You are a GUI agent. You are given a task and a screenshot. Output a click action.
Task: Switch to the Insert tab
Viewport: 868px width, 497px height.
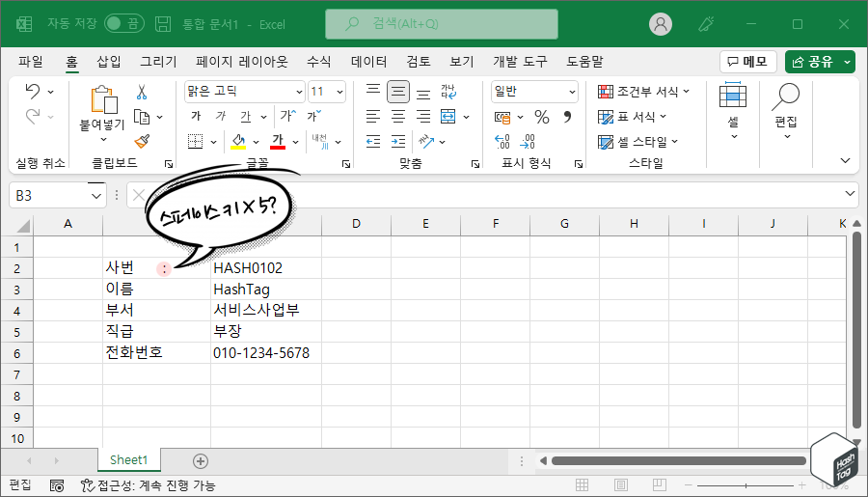coord(108,62)
